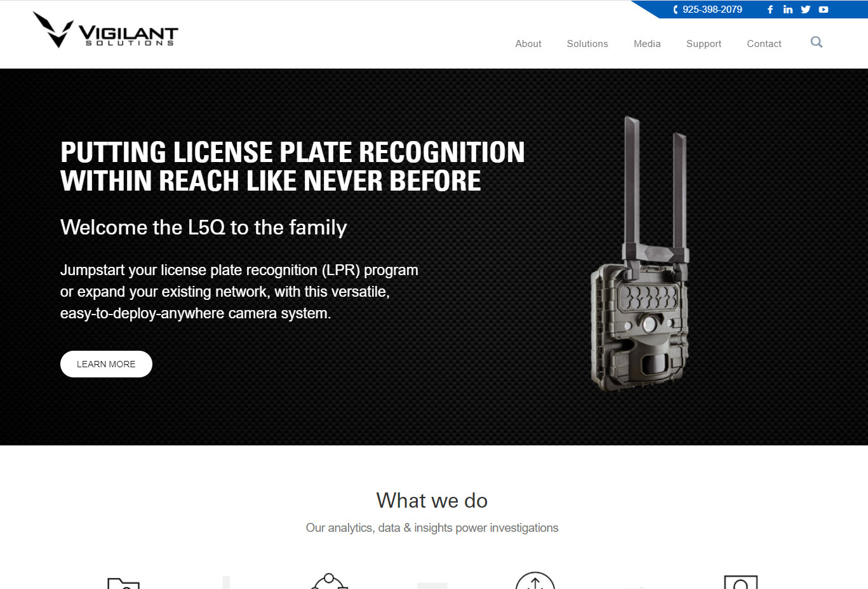Click the L5Q camera product image
This screenshot has height=589, width=868.
tap(640, 253)
